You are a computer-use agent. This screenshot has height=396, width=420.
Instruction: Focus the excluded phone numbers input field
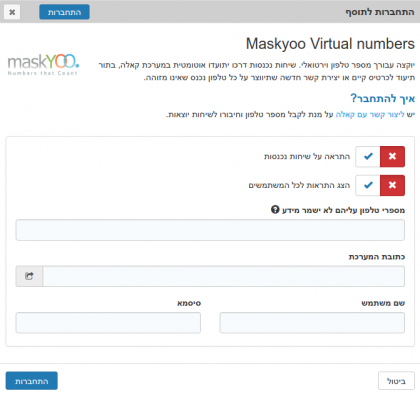point(210,230)
